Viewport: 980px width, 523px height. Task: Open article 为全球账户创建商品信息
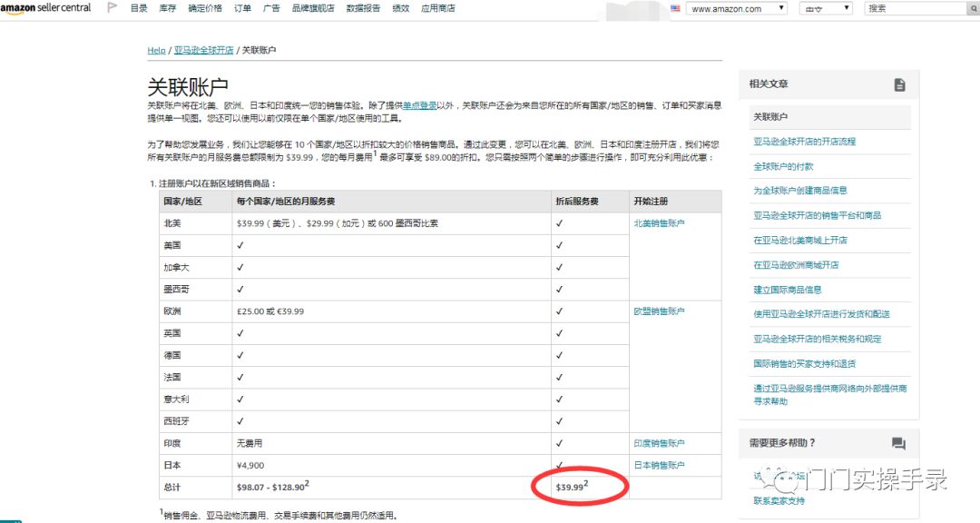pos(800,190)
